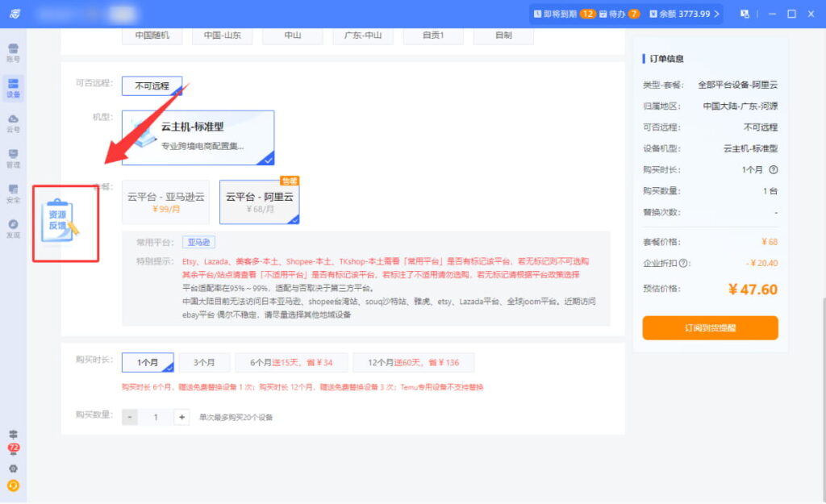Open the 即将到期 expiring items indicator
The image size is (826, 504).
pos(563,14)
